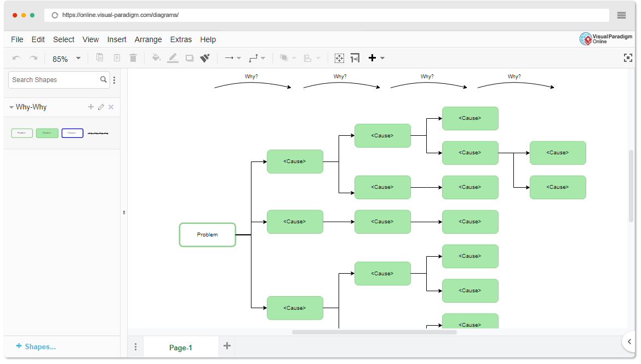This screenshot has width=641, height=364.
Task: Open connection style dropdown arrow
Action: point(239,59)
